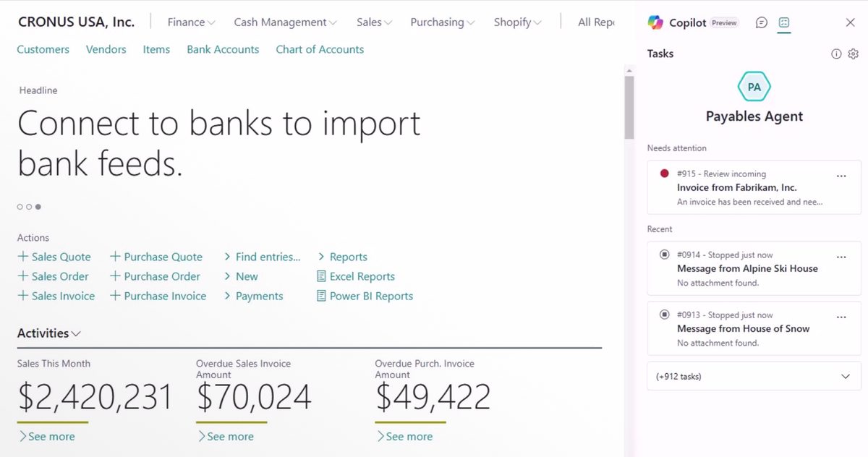Click the PA Payables Agent hexagon avatar
This screenshot has width=868, height=457.
754,87
